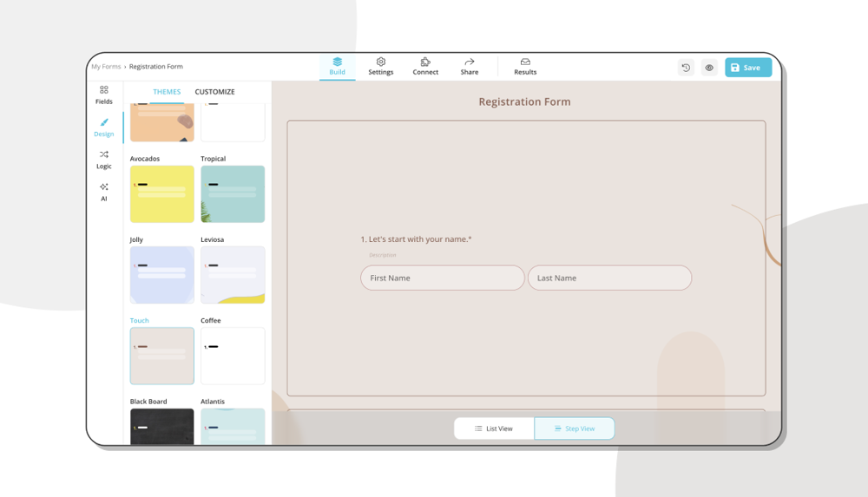868x497 pixels.
Task: Switch to List View
Action: coord(494,428)
